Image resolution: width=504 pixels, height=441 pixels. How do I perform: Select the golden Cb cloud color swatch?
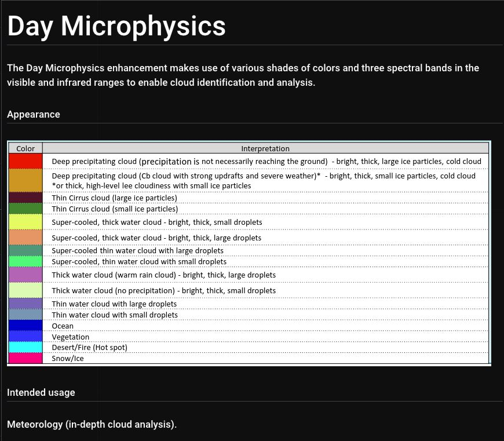tap(25, 180)
